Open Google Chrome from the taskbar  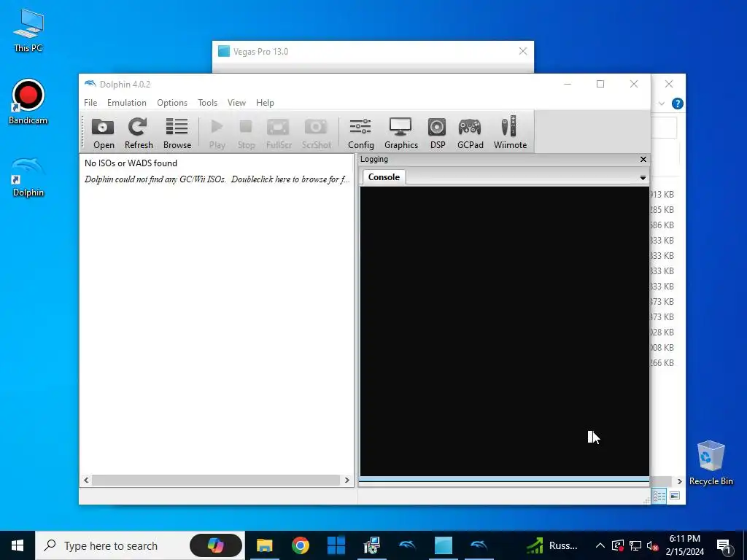click(x=300, y=545)
